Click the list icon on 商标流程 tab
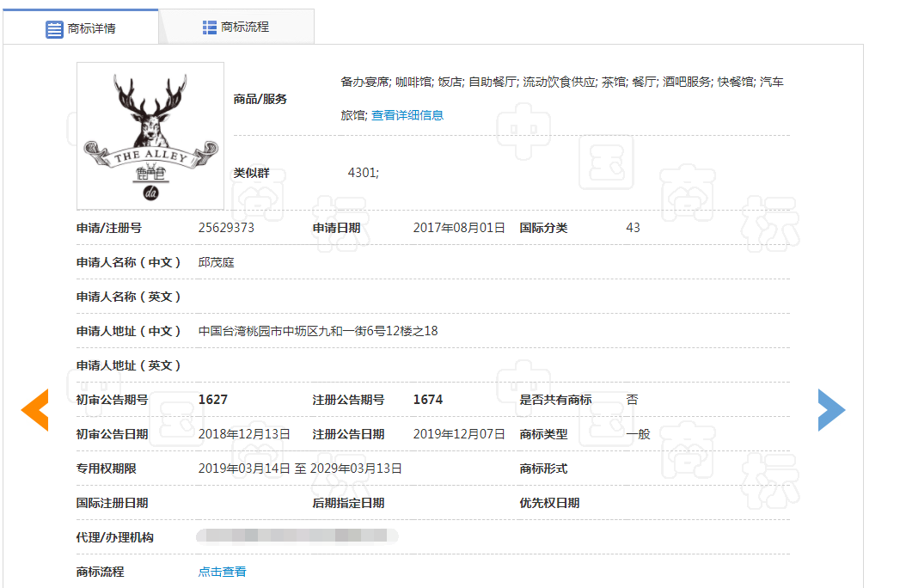 pos(210,28)
